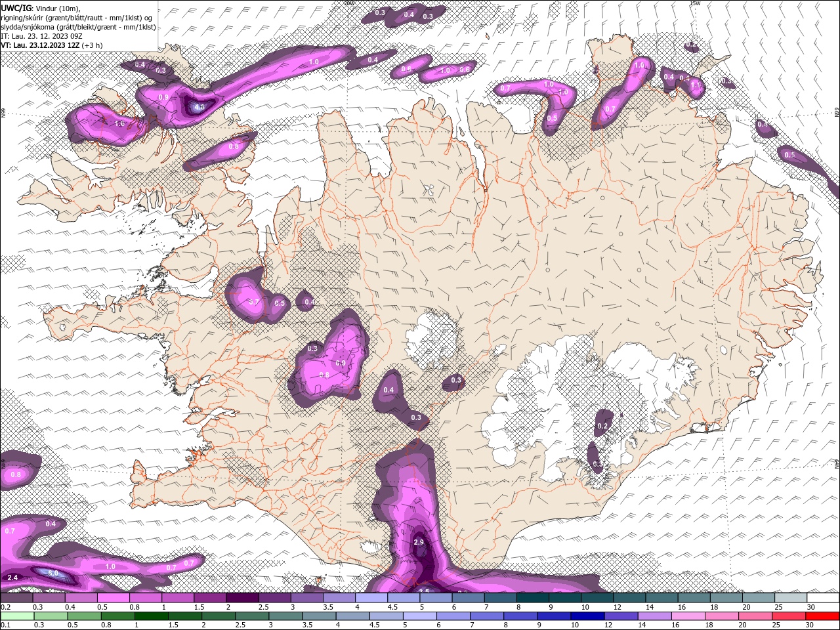Select the light purple lower legend swatch at 14
This screenshot has height=630, width=840.
click(654, 616)
